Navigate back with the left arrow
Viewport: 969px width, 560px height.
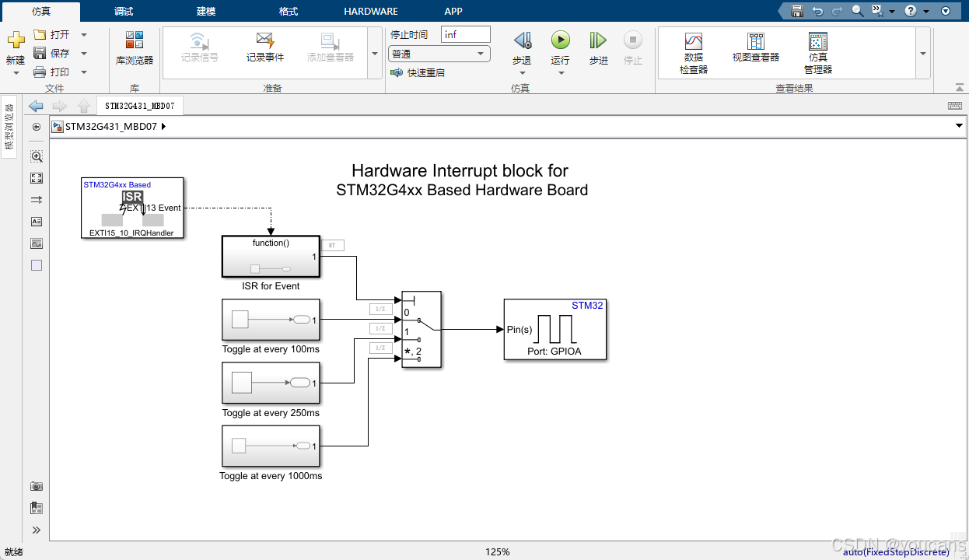36,106
